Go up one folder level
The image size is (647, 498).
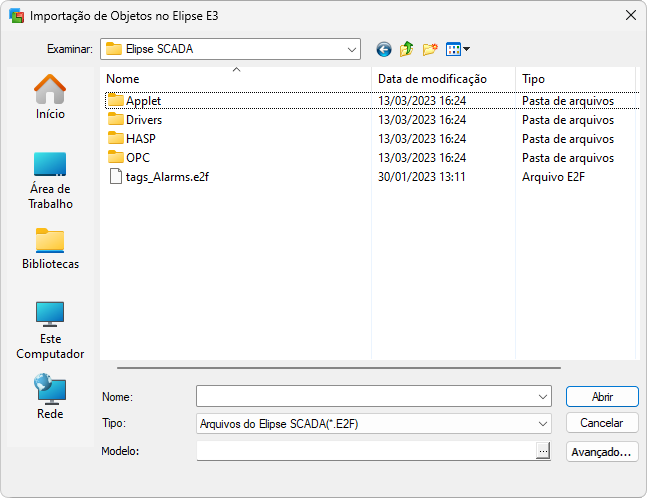[407, 49]
